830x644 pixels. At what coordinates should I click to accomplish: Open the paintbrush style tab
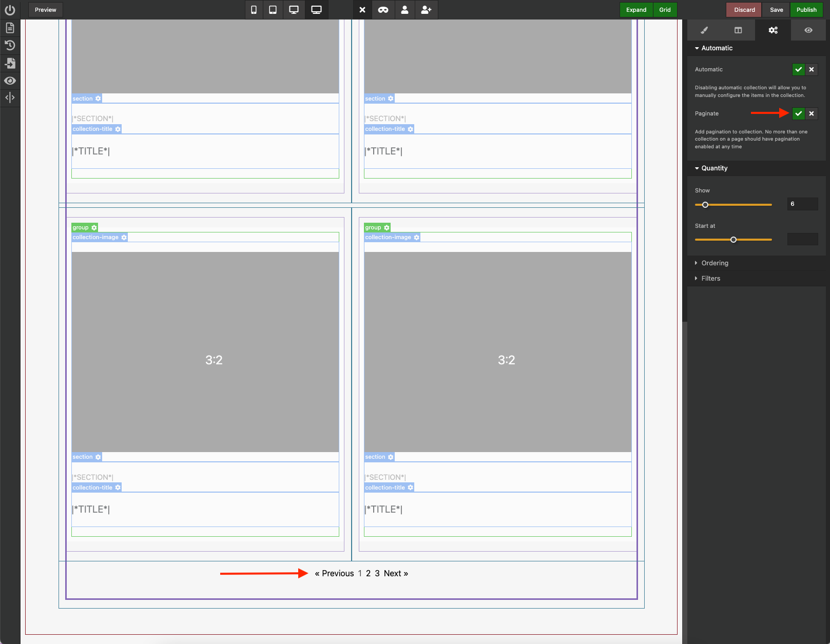click(704, 30)
